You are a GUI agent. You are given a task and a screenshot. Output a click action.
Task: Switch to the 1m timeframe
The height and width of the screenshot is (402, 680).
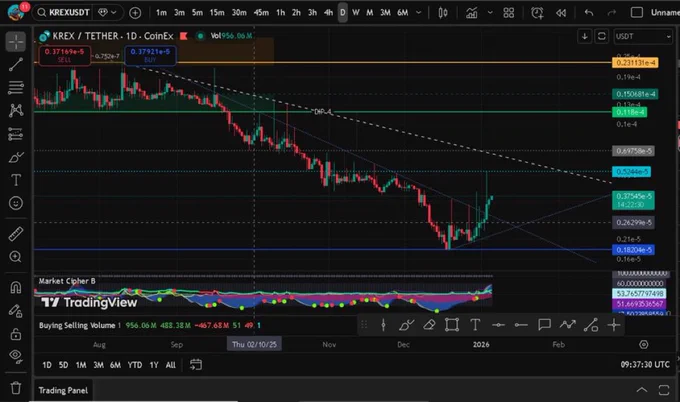click(161, 13)
